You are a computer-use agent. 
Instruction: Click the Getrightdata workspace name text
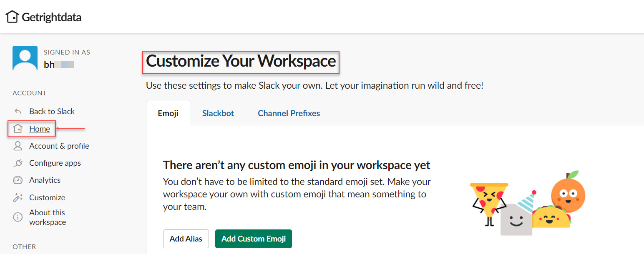51,17
